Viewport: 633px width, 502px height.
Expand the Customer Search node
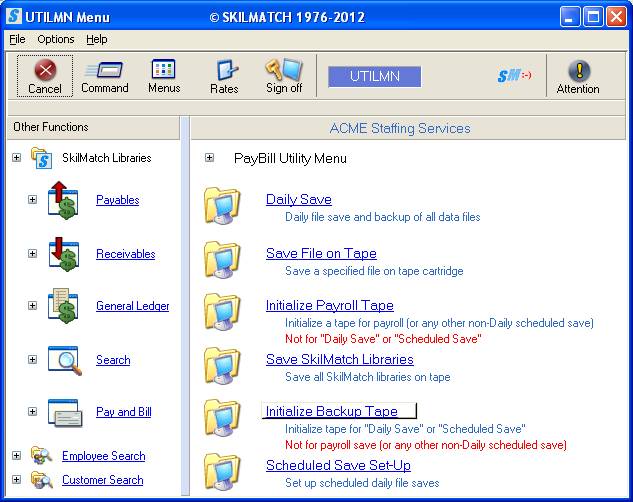point(17,479)
